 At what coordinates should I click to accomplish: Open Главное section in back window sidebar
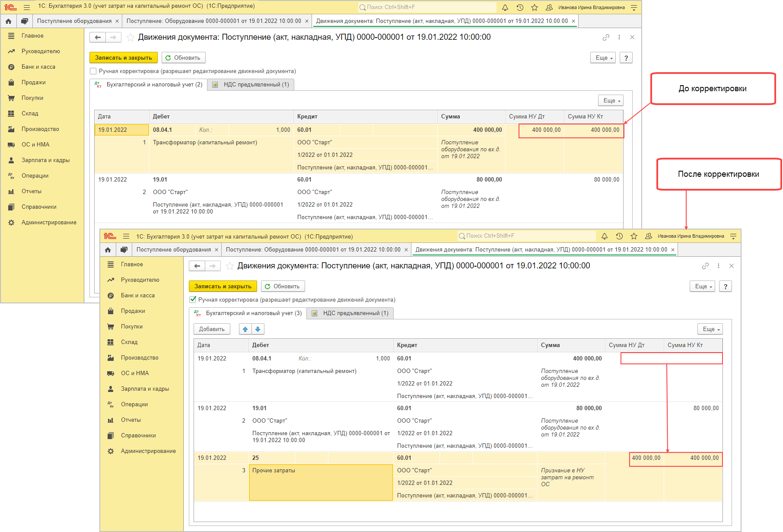pos(32,36)
